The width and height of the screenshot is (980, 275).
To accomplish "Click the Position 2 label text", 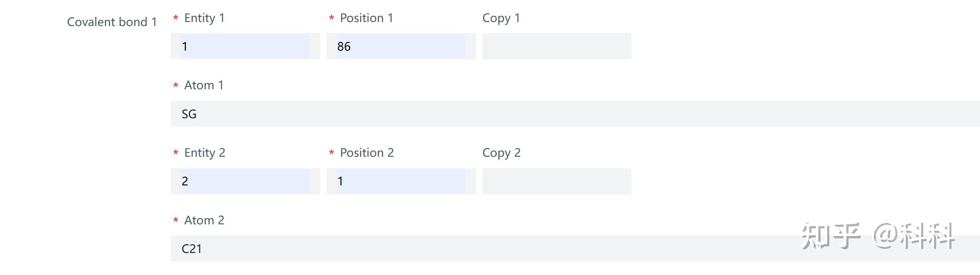I will (367, 153).
